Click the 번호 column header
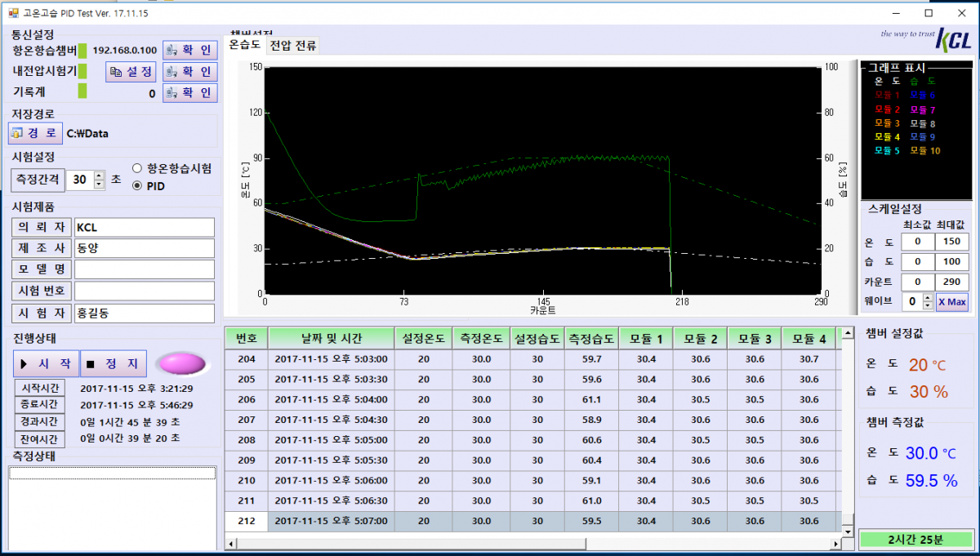The height and width of the screenshot is (556, 980). (x=246, y=338)
